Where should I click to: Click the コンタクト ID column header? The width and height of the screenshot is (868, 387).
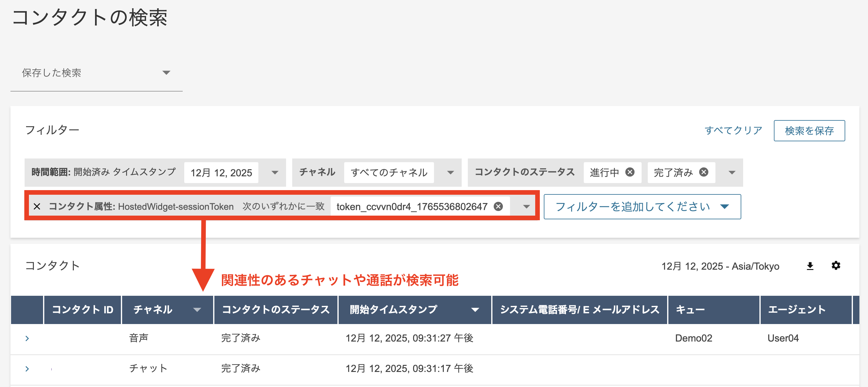coord(82,310)
